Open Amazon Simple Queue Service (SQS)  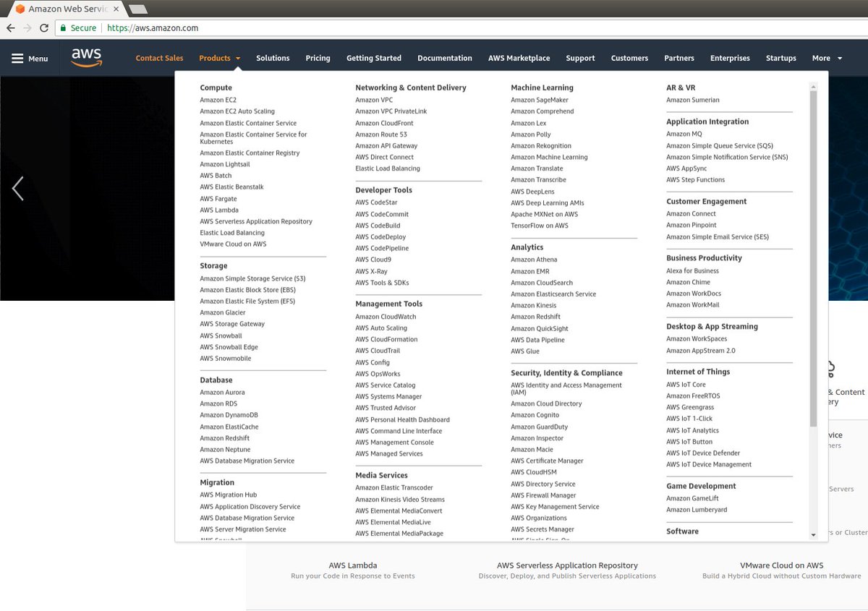[x=720, y=145]
